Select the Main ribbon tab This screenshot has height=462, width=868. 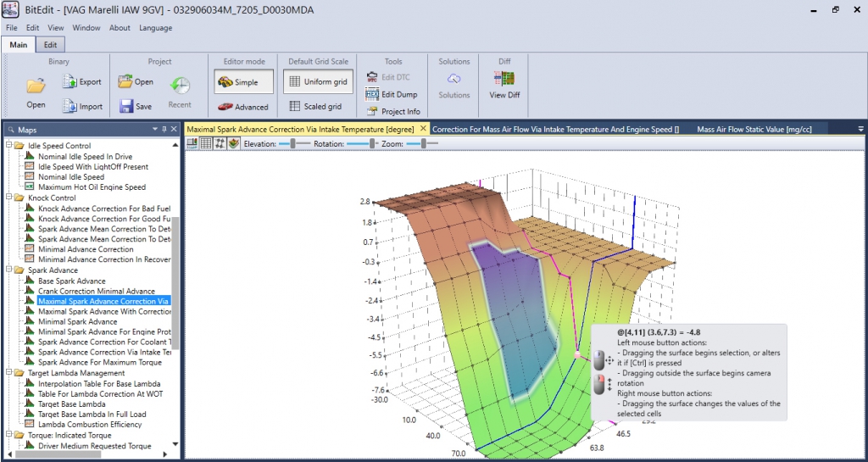pyautogui.click(x=19, y=45)
